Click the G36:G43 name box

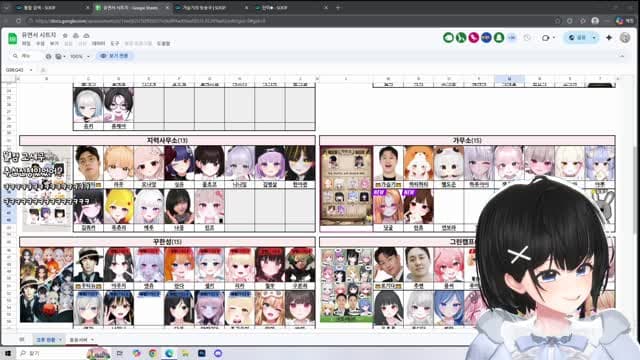click(x=15, y=70)
